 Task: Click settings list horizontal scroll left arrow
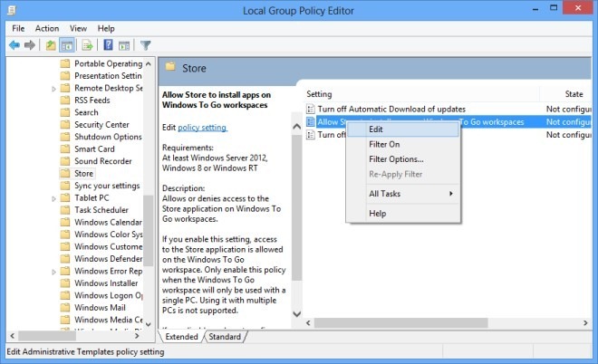coord(309,323)
